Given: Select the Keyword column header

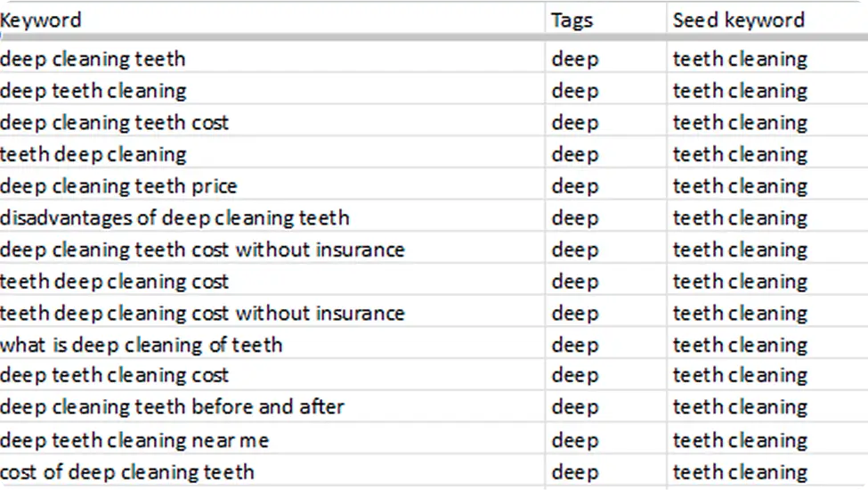Looking at the screenshot, I should [272, 20].
